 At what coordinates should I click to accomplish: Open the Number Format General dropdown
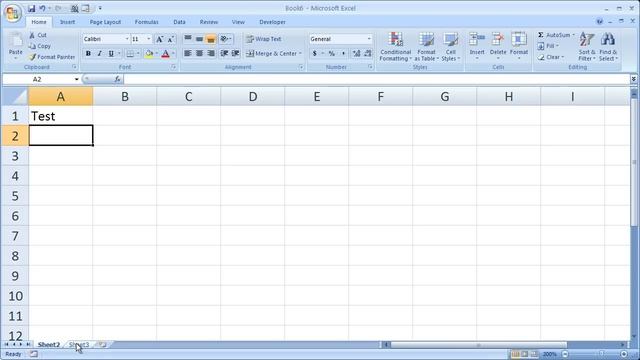(369, 39)
